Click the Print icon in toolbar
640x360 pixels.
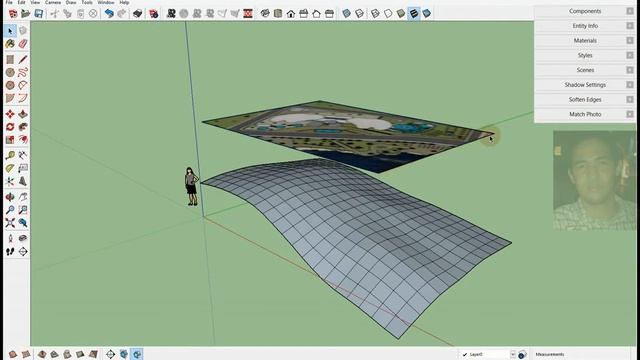(x=138, y=13)
